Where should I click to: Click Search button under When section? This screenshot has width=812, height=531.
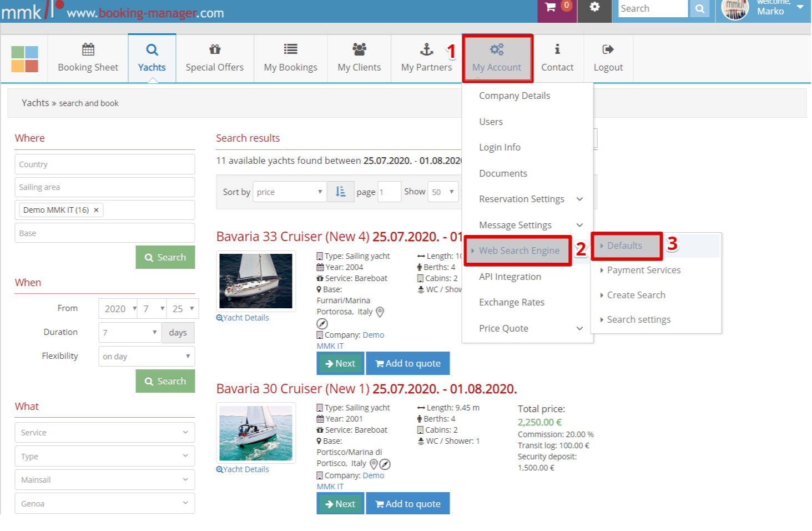click(165, 381)
